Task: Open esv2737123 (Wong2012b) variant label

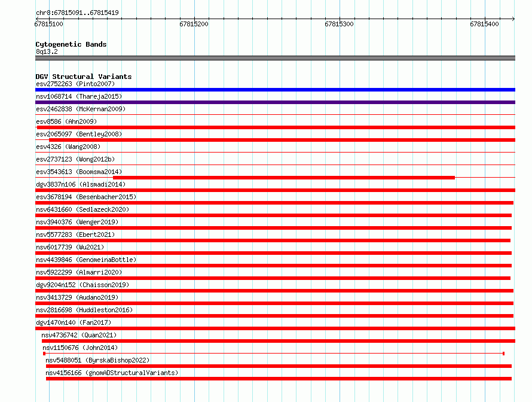Action: [75, 159]
